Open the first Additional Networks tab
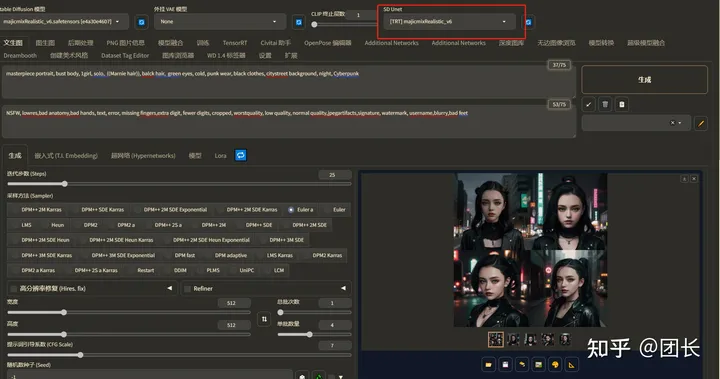The width and height of the screenshot is (720, 379). click(x=391, y=43)
